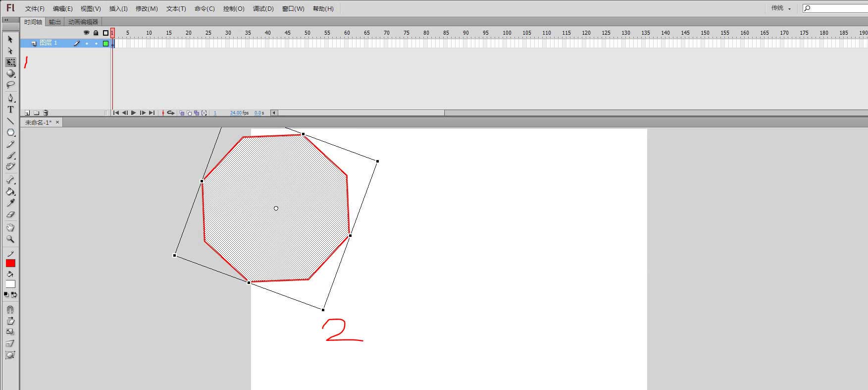Step forward one frame button
This screenshot has height=390, width=868.
point(143,113)
